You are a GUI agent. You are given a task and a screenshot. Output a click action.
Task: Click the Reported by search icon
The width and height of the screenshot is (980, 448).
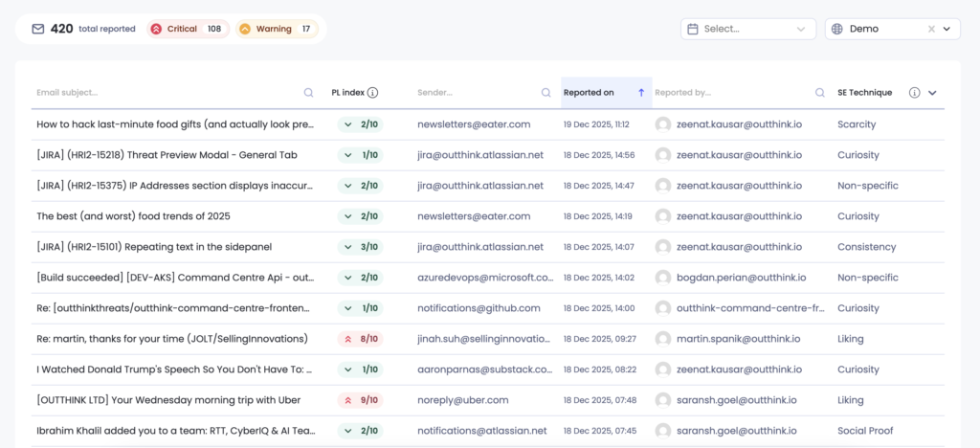[x=820, y=93]
